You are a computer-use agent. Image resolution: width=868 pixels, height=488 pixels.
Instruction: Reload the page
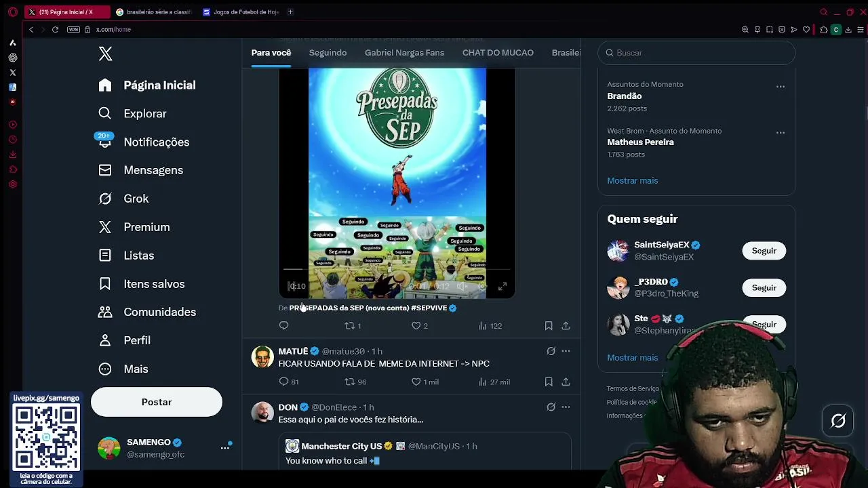coord(55,30)
